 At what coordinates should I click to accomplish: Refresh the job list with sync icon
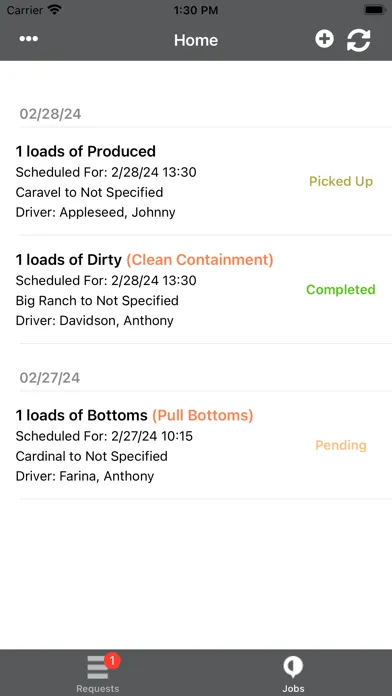359,40
